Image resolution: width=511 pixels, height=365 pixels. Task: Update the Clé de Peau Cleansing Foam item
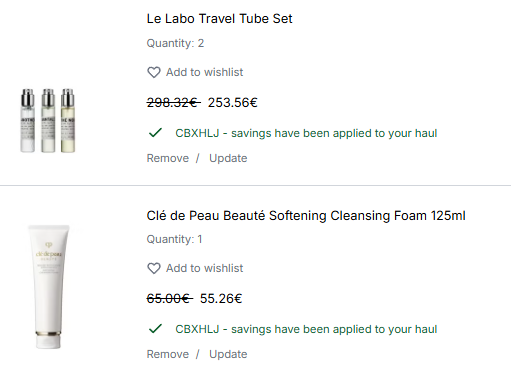(x=228, y=354)
